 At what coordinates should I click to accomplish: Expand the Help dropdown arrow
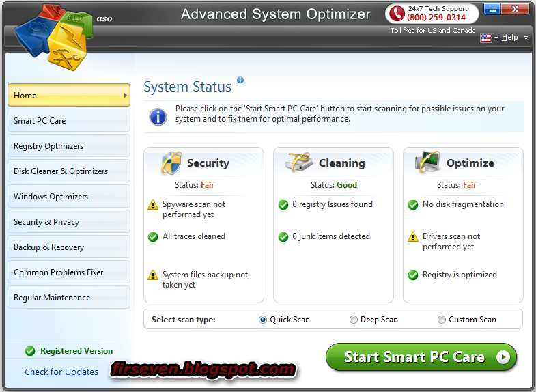(x=526, y=38)
